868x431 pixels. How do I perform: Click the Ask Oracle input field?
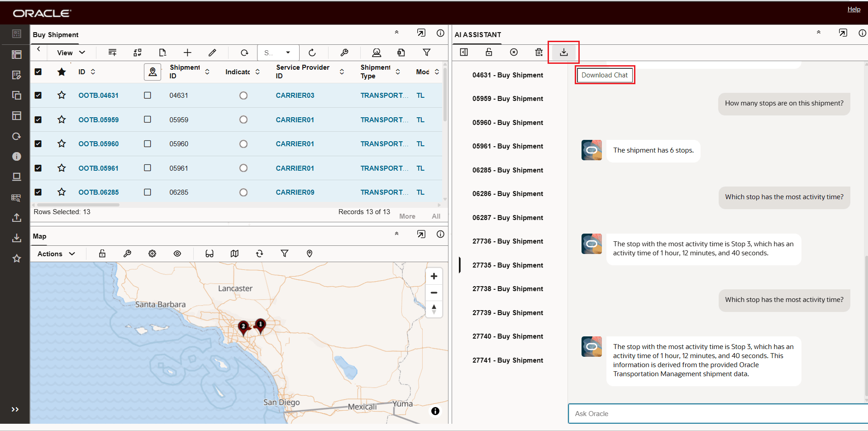point(718,414)
